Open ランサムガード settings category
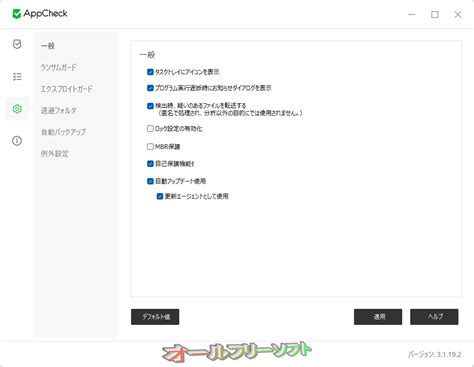474x367 pixels. click(x=58, y=67)
